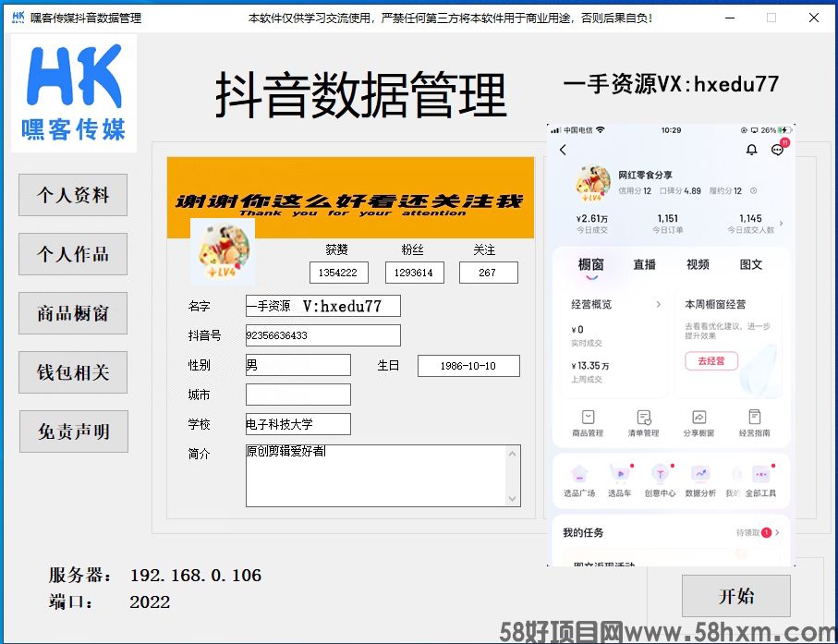The image size is (838, 644).
Task: Switch to the 橱窗 tab
Action: [x=590, y=264]
